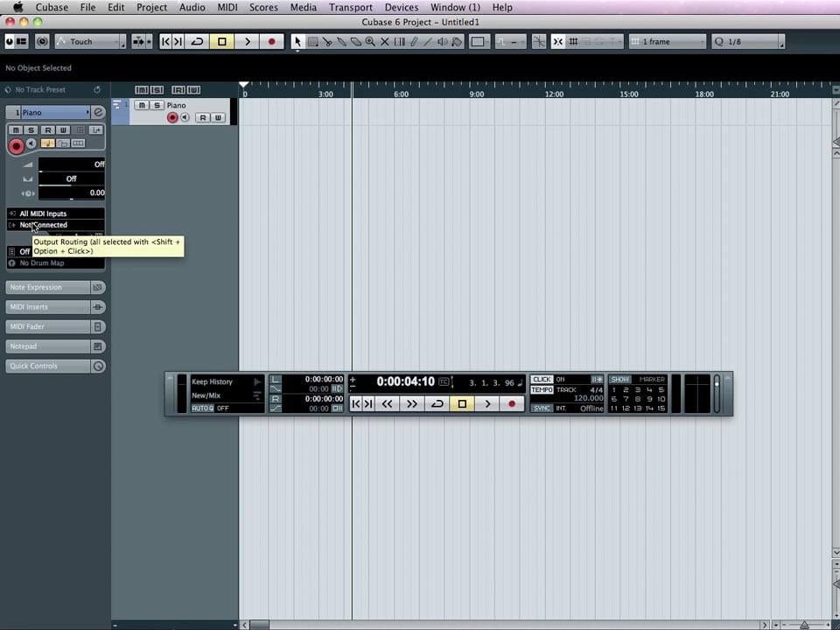Select the Play speaker tool
The image size is (840, 630).
pyautogui.click(x=442, y=42)
